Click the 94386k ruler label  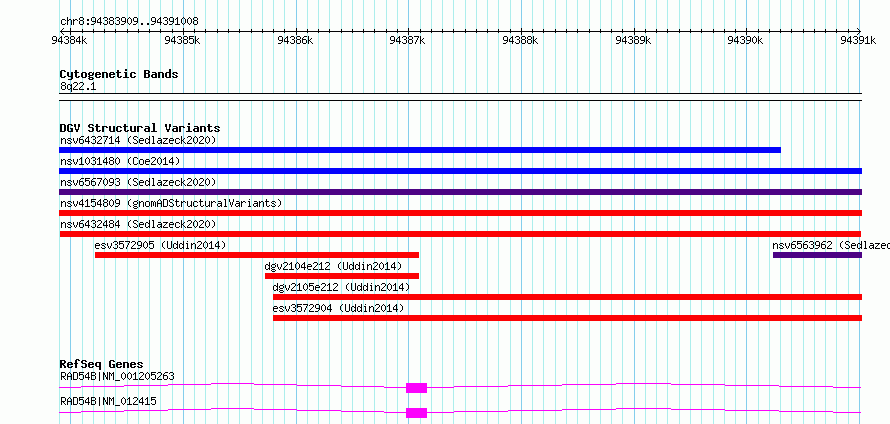[295, 40]
